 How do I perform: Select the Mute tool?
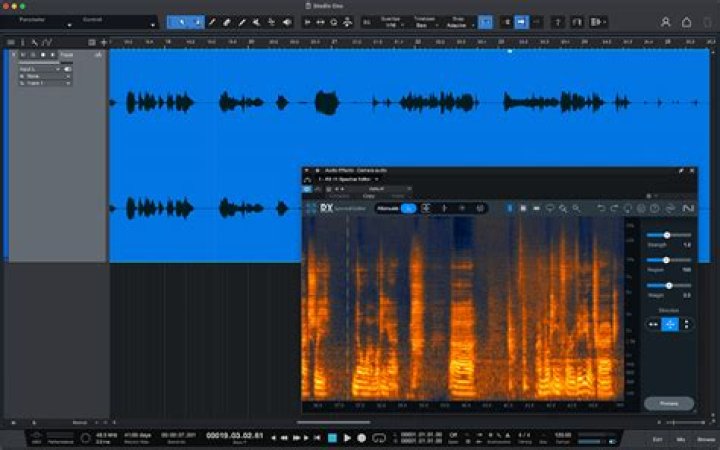pyautogui.click(x=257, y=22)
